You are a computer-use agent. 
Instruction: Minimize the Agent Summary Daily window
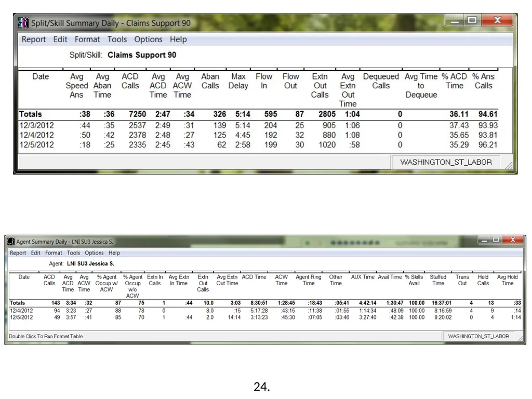(484, 240)
